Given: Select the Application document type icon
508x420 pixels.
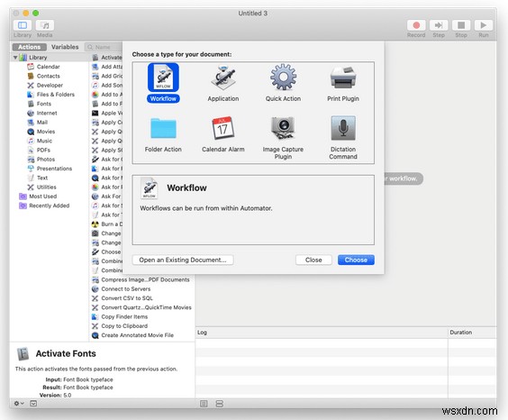Looking at the screenshot, I should coord(222,78).
